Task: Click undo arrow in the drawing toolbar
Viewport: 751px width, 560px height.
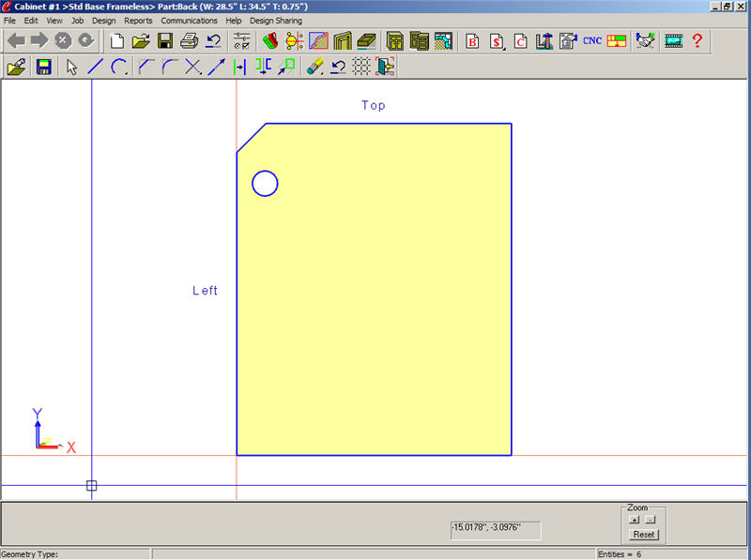Action: [x=338, y=67]
